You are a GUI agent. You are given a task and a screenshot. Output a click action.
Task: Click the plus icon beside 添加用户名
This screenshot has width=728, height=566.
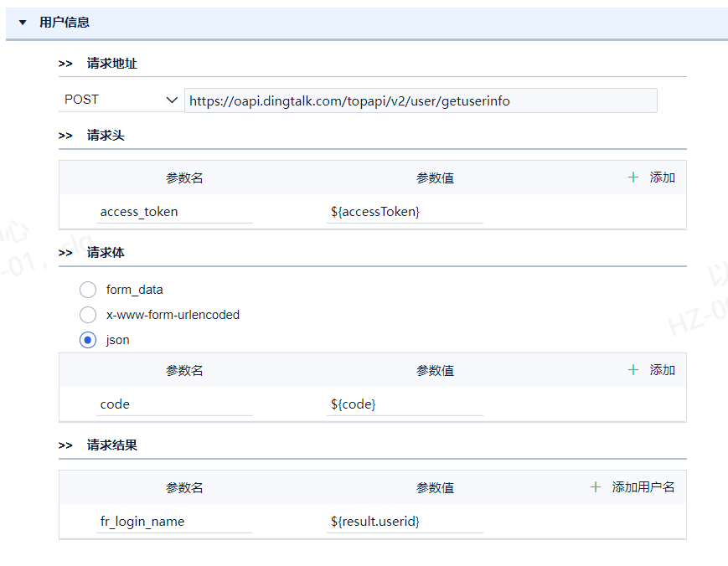595,486
